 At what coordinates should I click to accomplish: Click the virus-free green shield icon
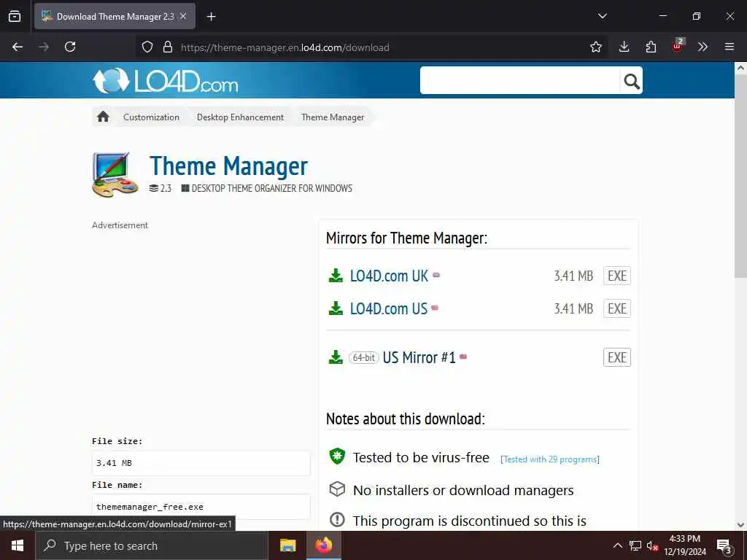[337, 456]
